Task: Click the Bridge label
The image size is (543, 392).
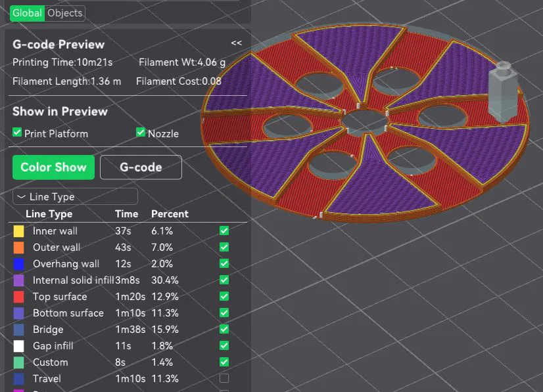Action: pos(48,330)
